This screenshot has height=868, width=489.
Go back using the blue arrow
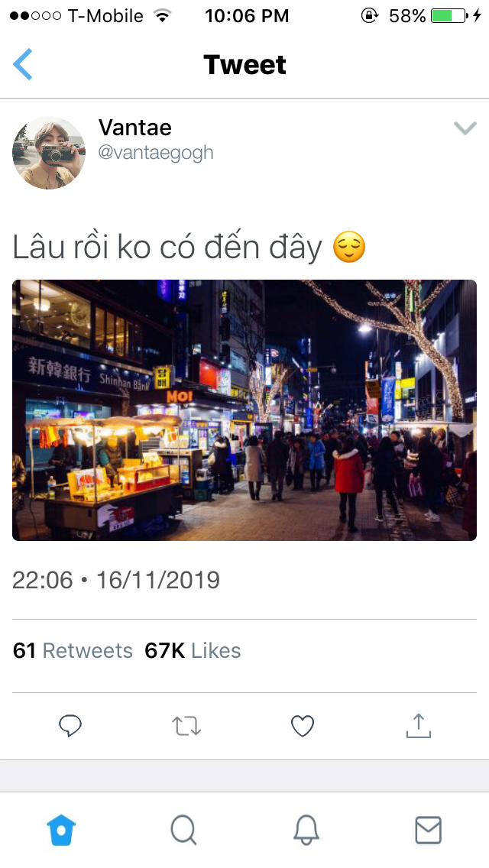(x=23, y=64)
